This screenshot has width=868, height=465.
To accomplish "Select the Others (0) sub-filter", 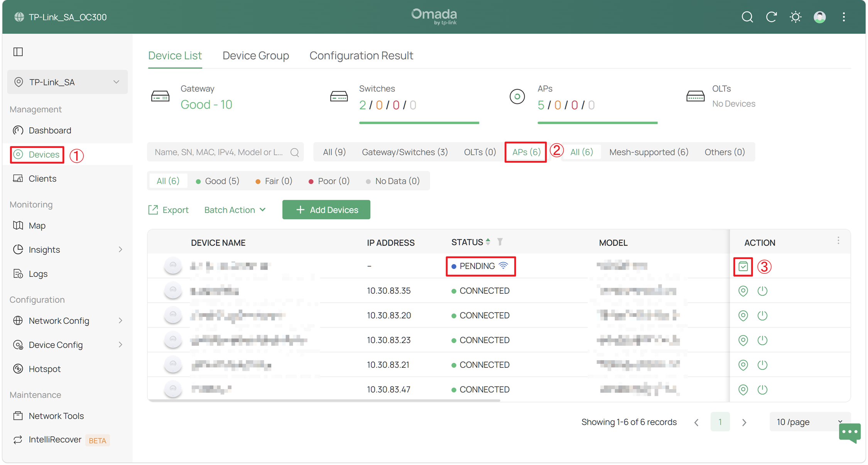I will pyautogui.click(x=724, y=152).
